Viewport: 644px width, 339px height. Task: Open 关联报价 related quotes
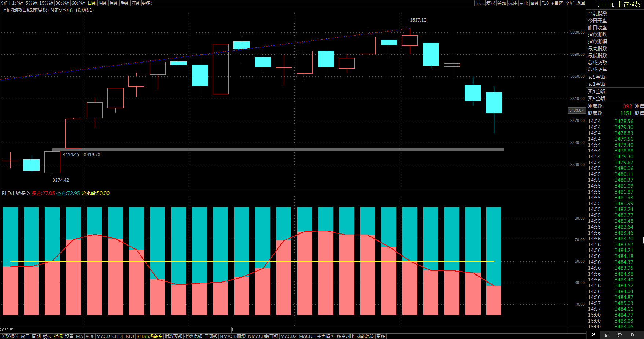[x=10, y=336]
